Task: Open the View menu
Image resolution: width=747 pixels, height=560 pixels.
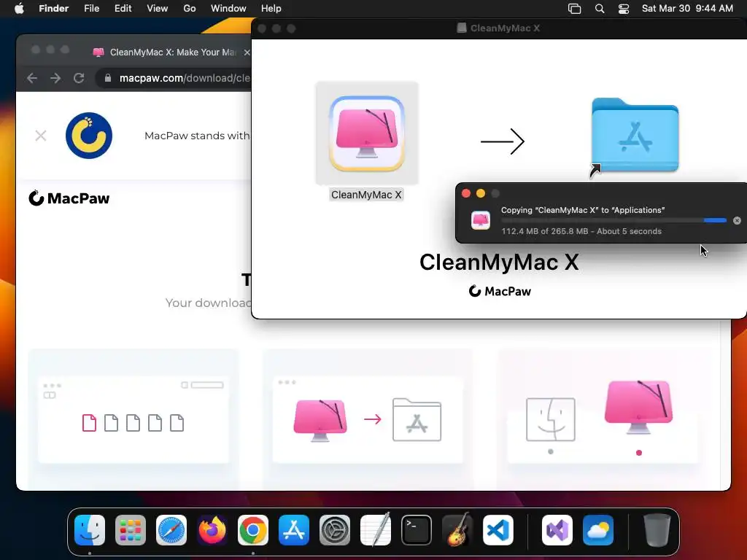Action: (158, 9)
